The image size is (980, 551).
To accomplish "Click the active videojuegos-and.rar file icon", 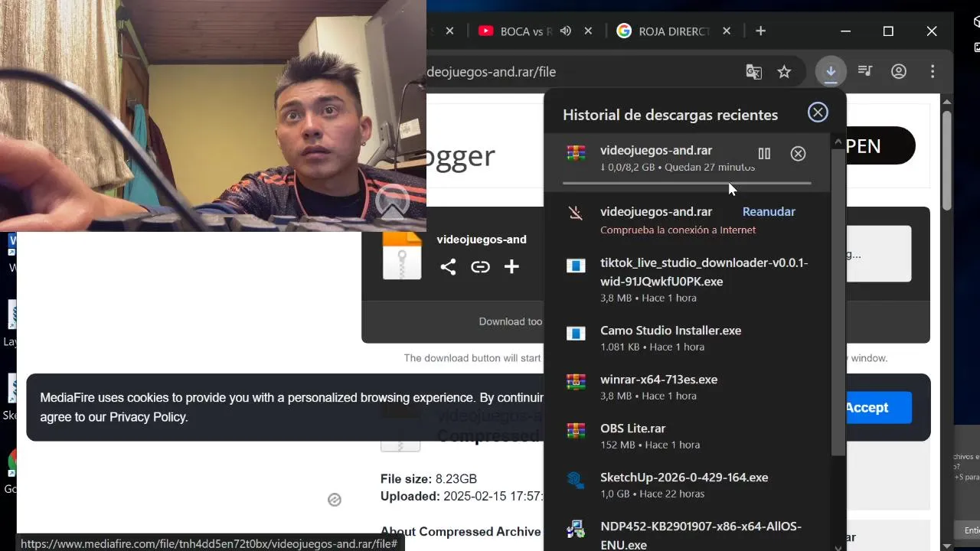I will (576, 152).
